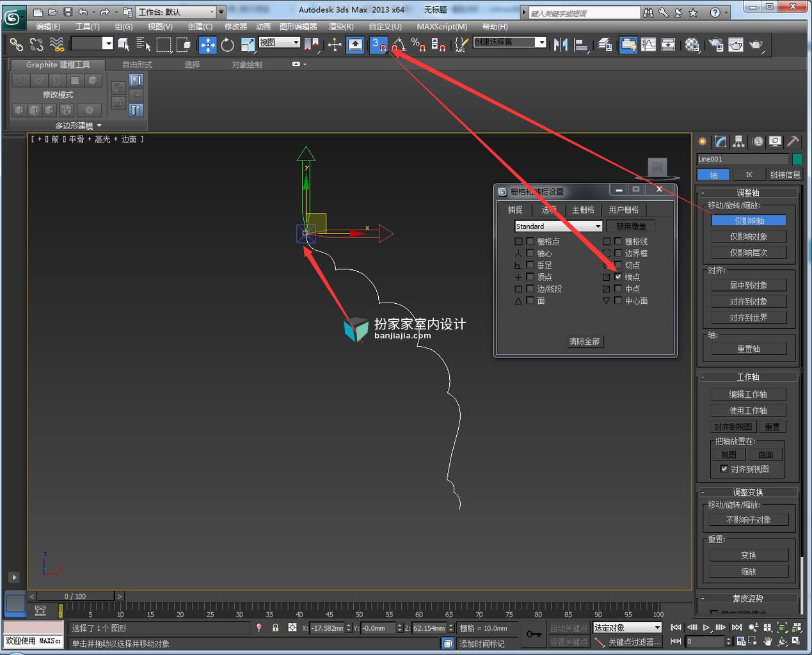Open the 编辑(E) menu
The width and height of the screenshot is (812, 655).
(48, 26)
